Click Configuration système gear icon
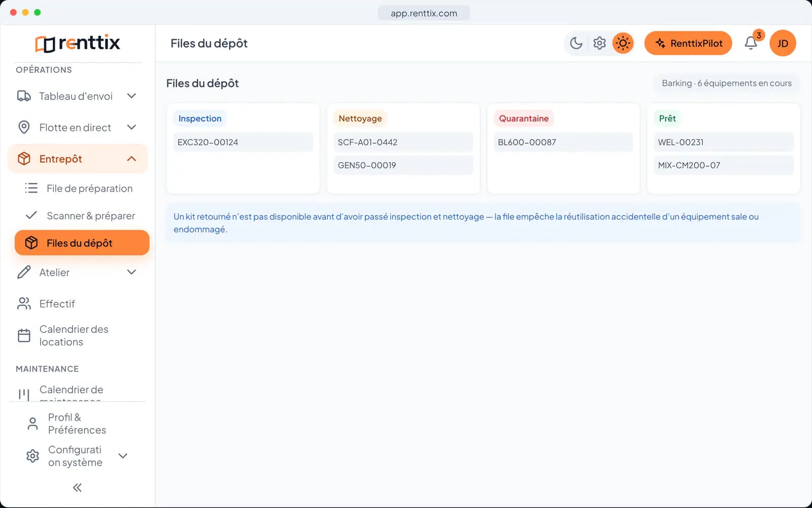This screenshot has width=812, height=508. (x=32, y=456)
